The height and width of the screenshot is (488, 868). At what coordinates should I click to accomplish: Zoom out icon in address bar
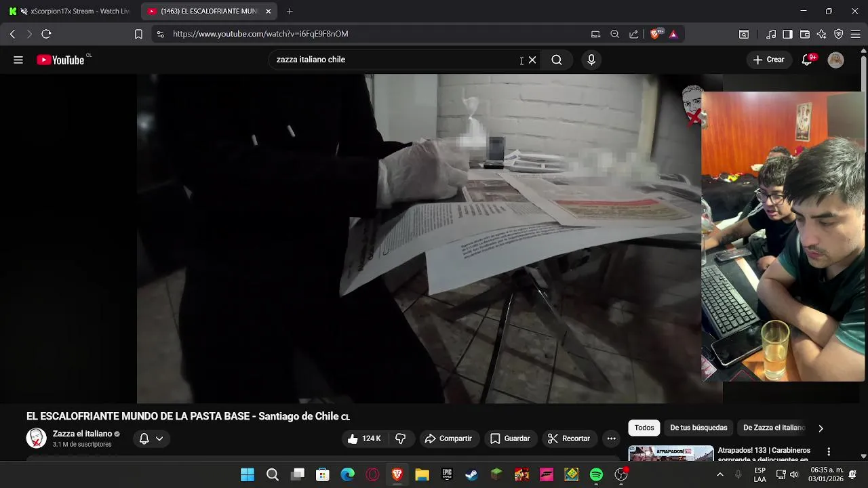(x=614, y=34)
